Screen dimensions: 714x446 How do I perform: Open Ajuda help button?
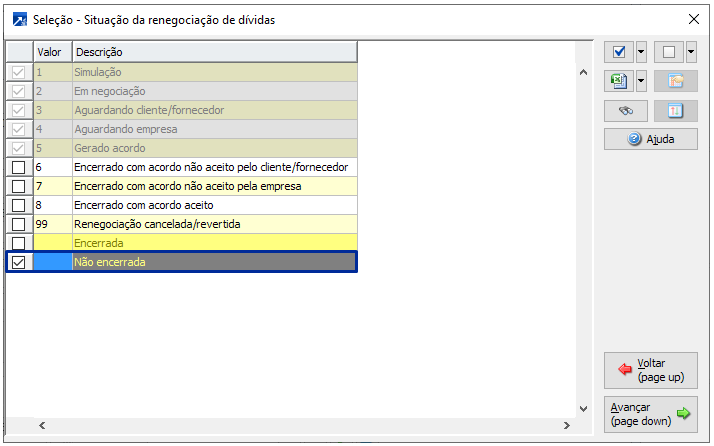point(651,139)
